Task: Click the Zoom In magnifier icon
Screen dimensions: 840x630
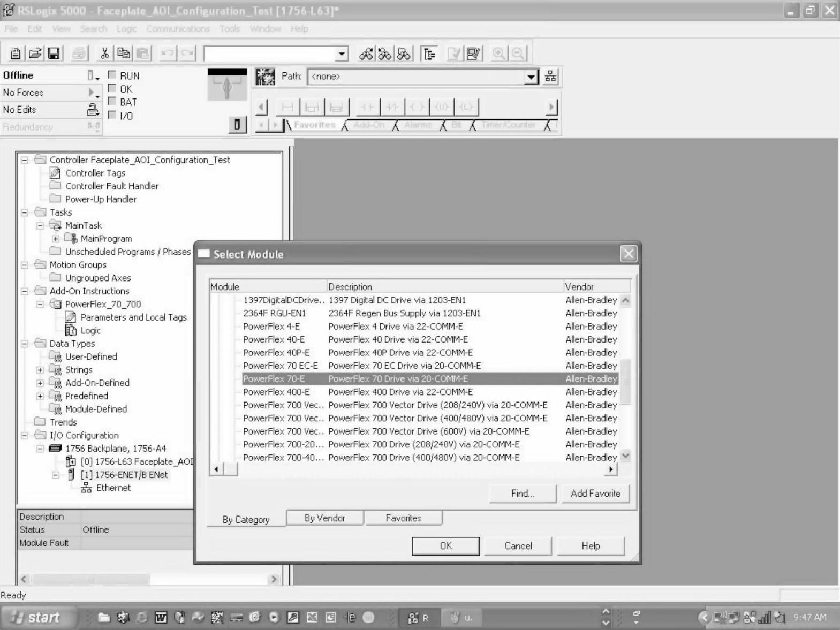Action: point(498,54)
